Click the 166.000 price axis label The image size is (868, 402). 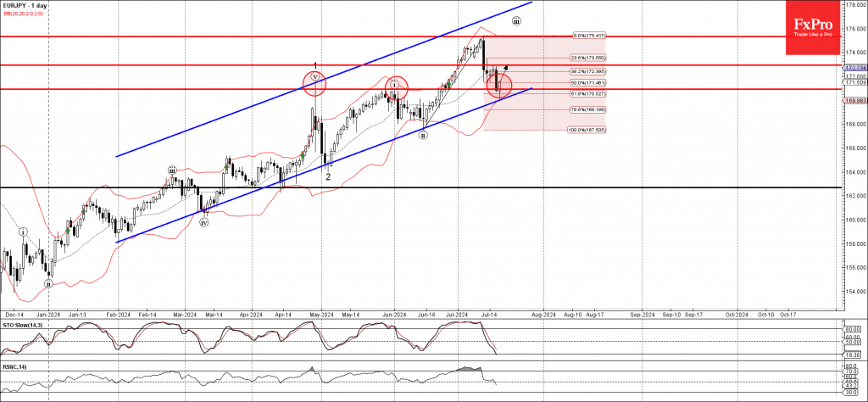(x=854, y=148)
